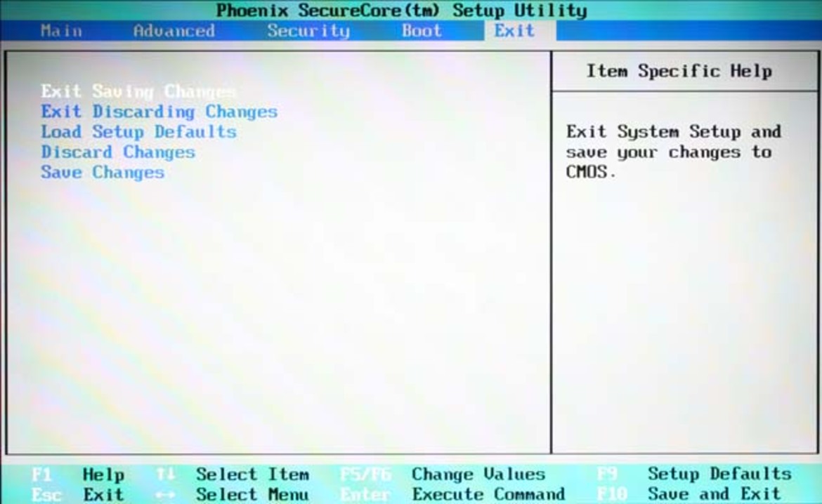
Task: Click the Phoenix SecureCore Setup Utility title
Action: tap(402, 11)
